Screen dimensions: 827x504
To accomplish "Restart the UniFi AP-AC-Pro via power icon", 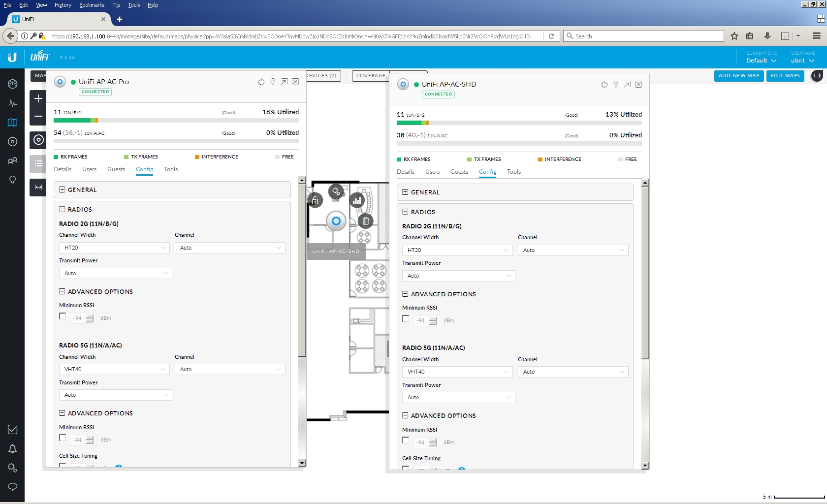I will click(x=261, y=82).
